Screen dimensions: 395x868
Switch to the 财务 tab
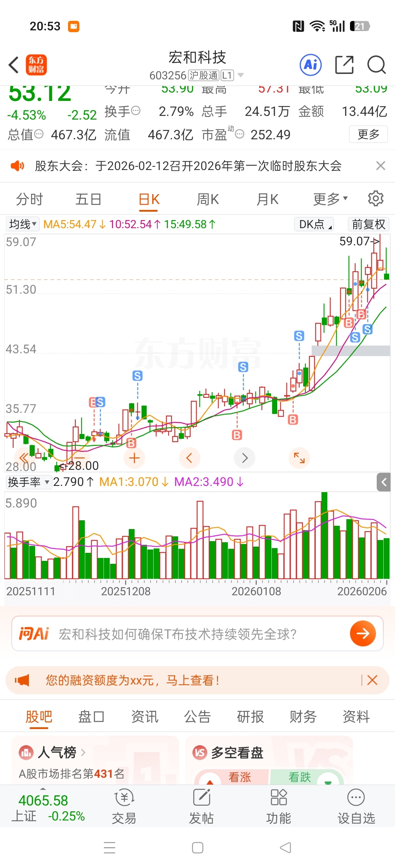[303, 717]
